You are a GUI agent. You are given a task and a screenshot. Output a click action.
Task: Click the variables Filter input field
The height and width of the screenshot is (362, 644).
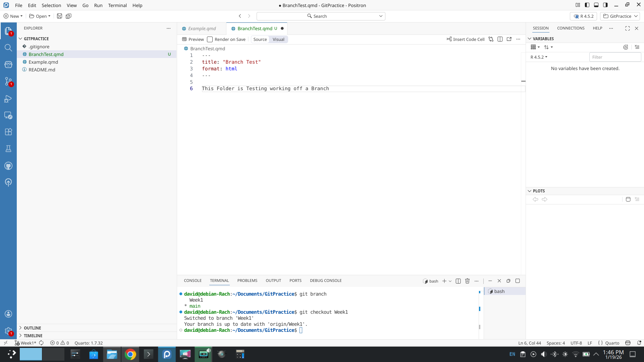click(x=615, y=57)
